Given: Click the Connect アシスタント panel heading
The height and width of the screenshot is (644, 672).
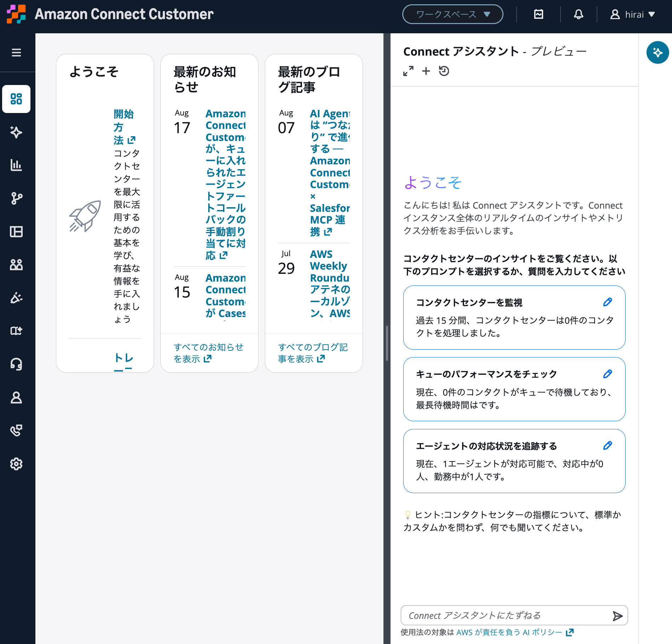Looking at the screenshot, I should pyautogui.click(x=495, y=51).
